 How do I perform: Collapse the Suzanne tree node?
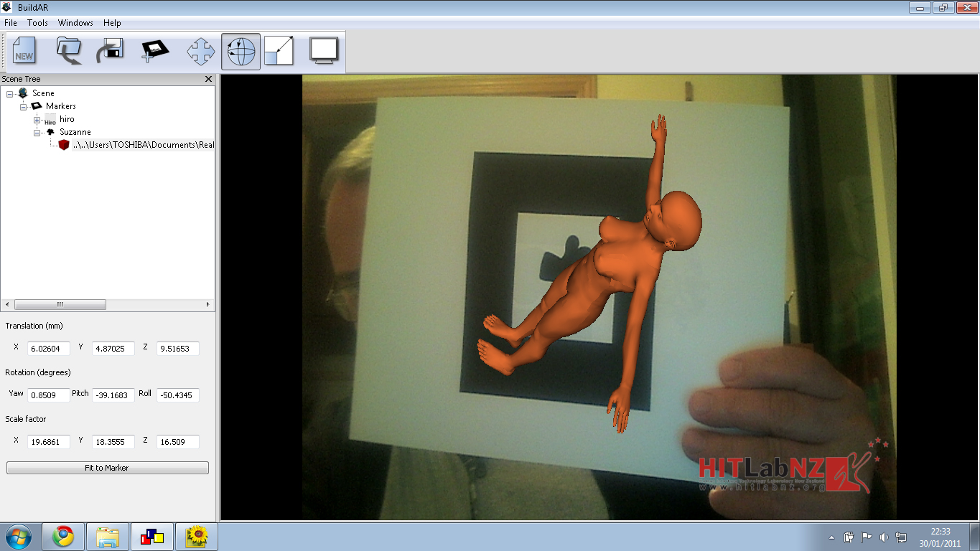(x=37, y=132)
